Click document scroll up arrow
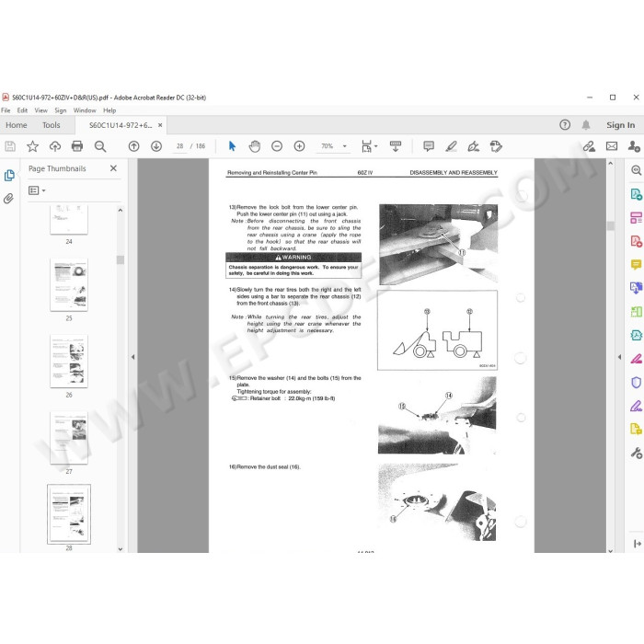This screenshot has width=644, height=644. pos(610,164)
